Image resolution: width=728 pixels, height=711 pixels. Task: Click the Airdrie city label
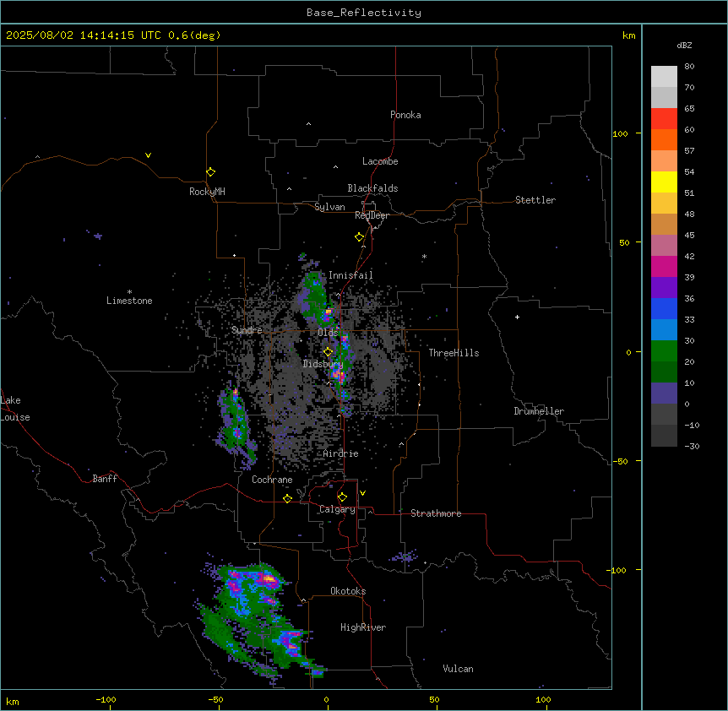[341, 453]
